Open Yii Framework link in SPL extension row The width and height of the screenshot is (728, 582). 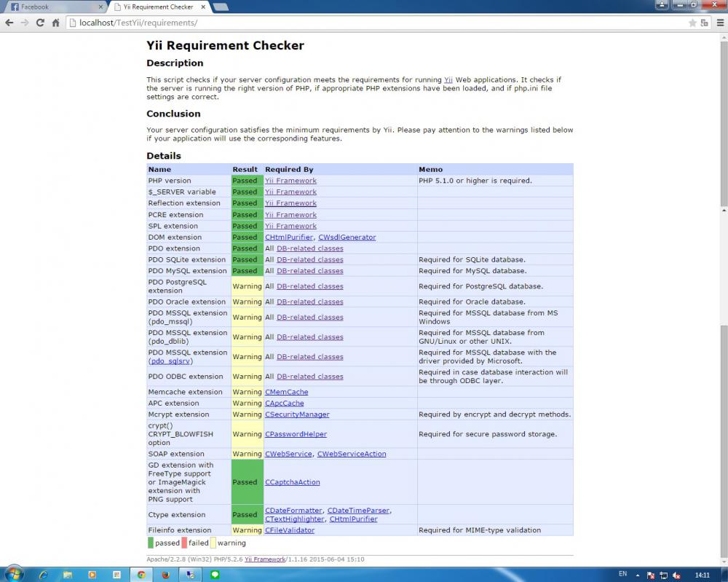[290, 226]
